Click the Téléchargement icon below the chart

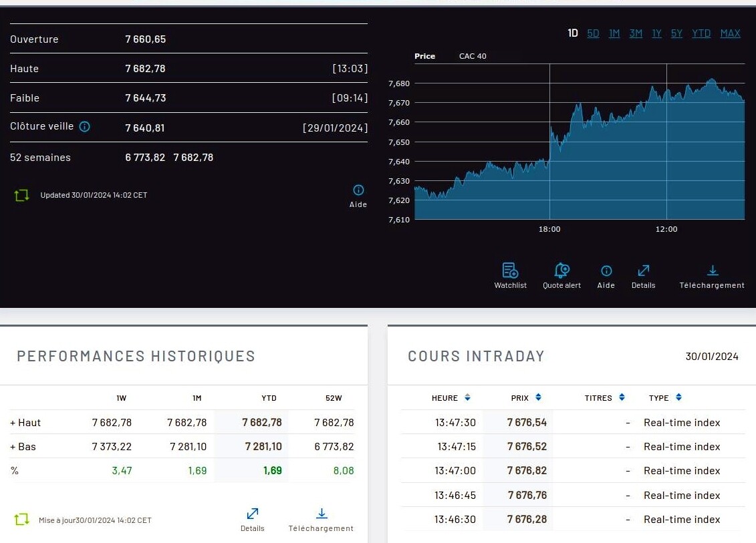pyautogui.click(x=712, y=270)
